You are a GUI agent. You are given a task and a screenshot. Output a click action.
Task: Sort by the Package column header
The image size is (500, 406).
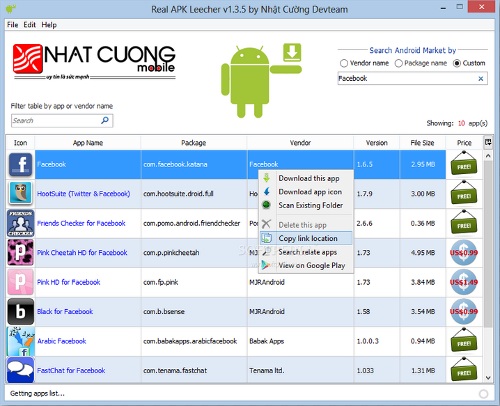click(193, 143)
